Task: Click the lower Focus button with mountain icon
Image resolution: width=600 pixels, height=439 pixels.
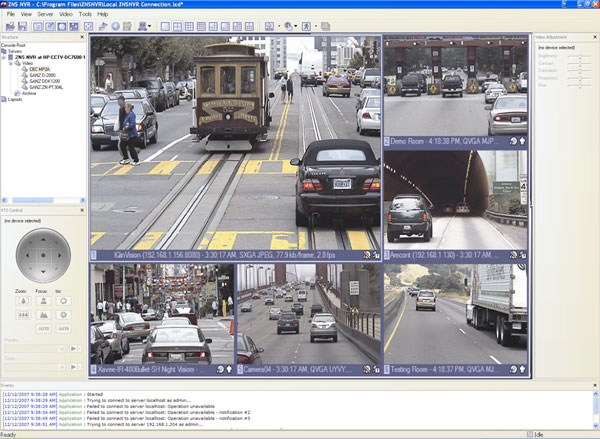Action: 44,315
